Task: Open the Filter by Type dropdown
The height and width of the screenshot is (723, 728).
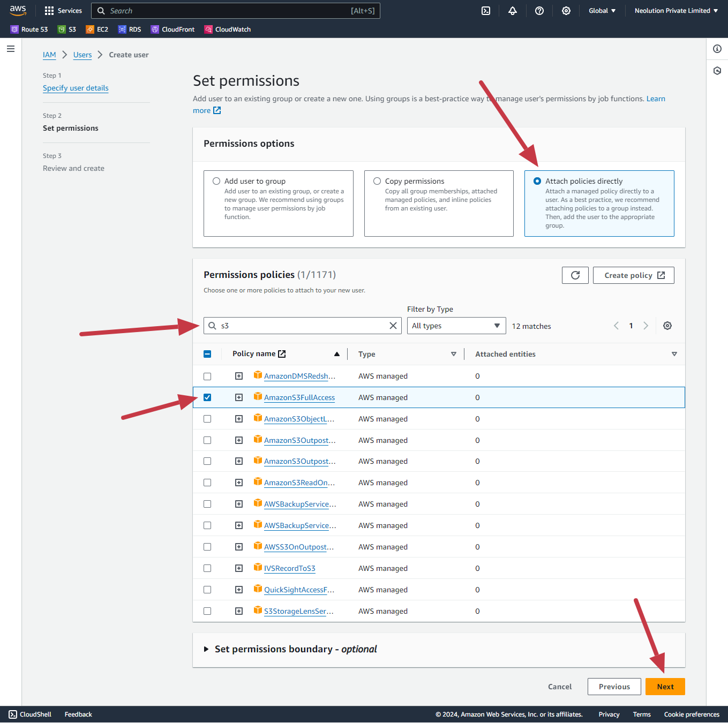Action: (x=456, y=326)
